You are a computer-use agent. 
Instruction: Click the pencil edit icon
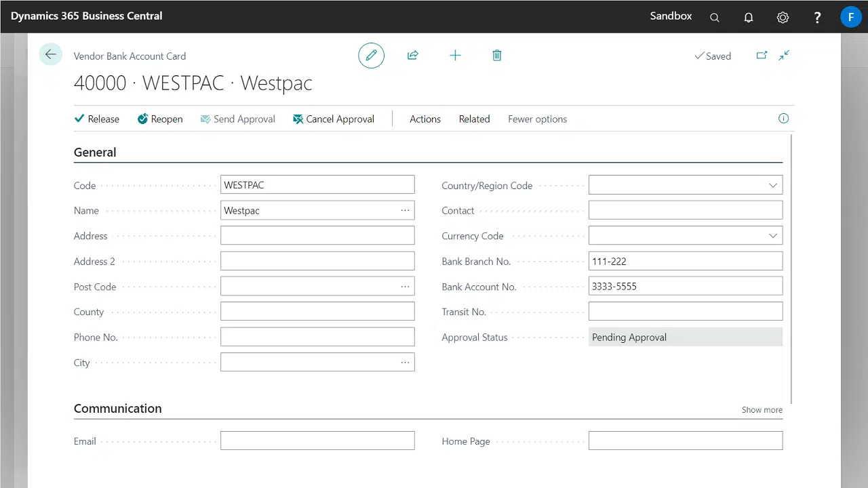[x=371, y=56]
